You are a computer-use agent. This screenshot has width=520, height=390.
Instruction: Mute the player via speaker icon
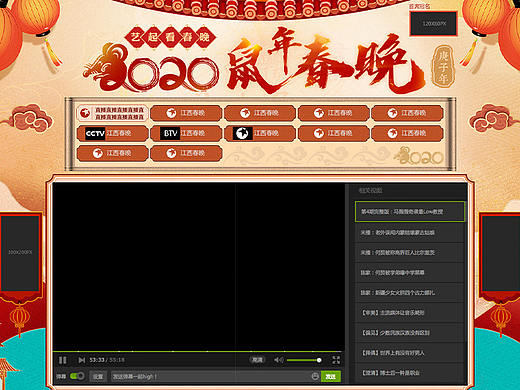278,360
